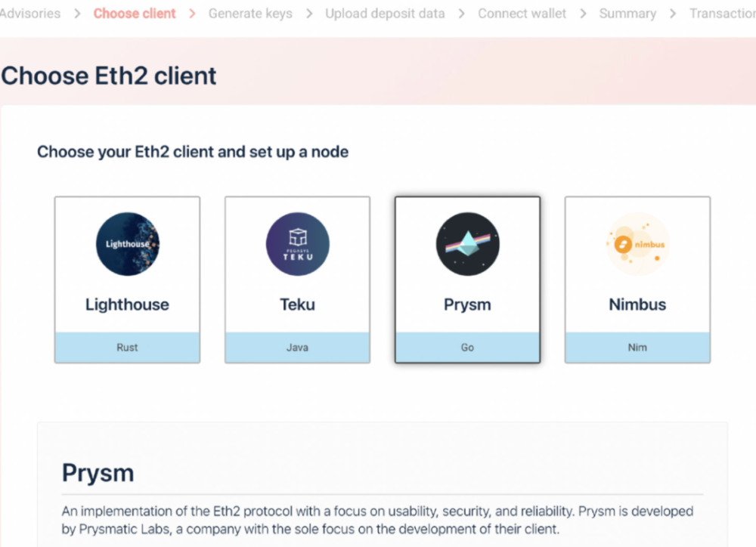The image size is (756, 547).
Task: Click the Nimbus client logo icon
Action: click(637, 244)
